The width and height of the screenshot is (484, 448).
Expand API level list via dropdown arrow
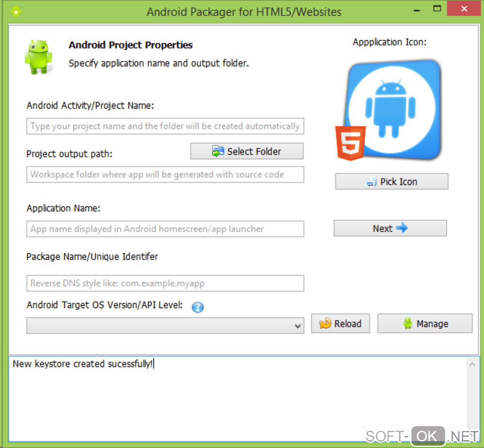(298, 326)
